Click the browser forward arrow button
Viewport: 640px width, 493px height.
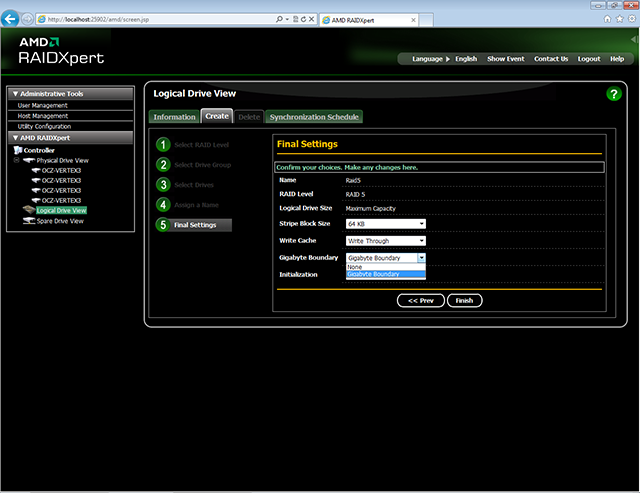pos(27,19)
